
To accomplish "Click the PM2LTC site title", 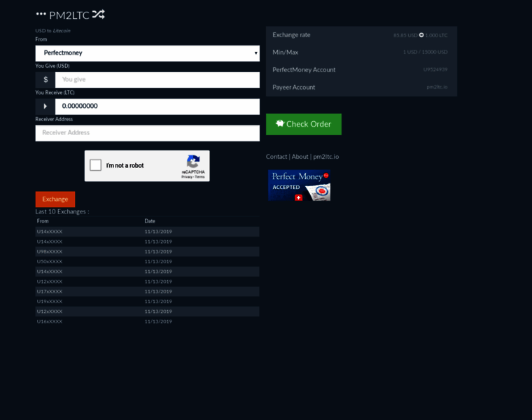I will click(x=69, y=15).
